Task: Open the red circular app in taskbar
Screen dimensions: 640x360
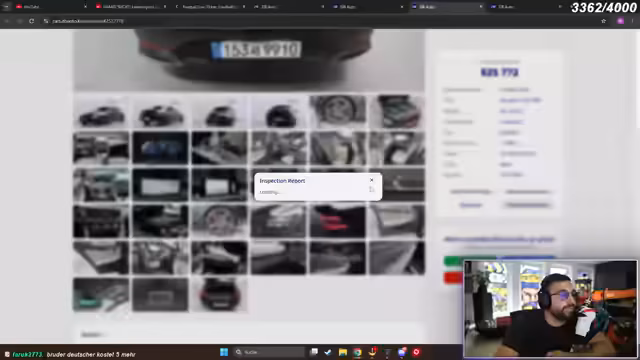Action: 416,352
